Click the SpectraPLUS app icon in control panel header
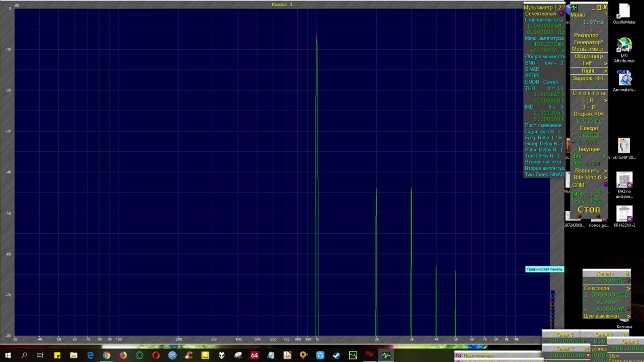644x362 pixels. [574, 8]
